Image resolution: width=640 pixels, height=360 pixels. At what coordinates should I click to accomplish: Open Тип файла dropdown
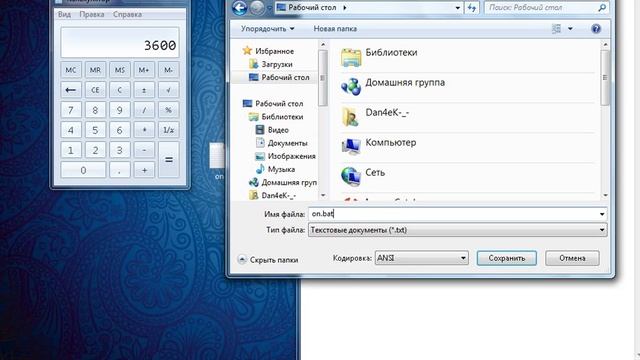click(x=457, y=230)
